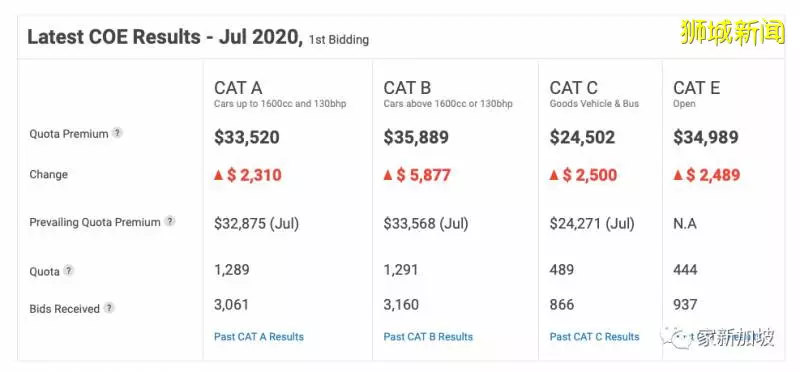Open Past CAT C Results link
Viewport: 800px width, 372px height.
click(594, 337)
